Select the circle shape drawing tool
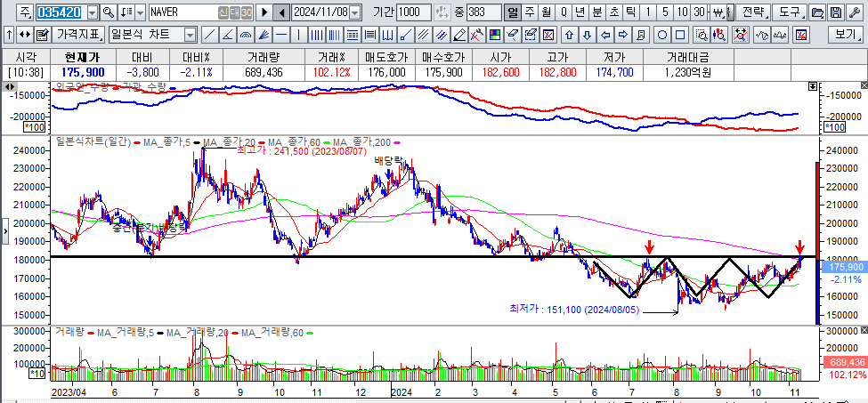 point(662,35)
